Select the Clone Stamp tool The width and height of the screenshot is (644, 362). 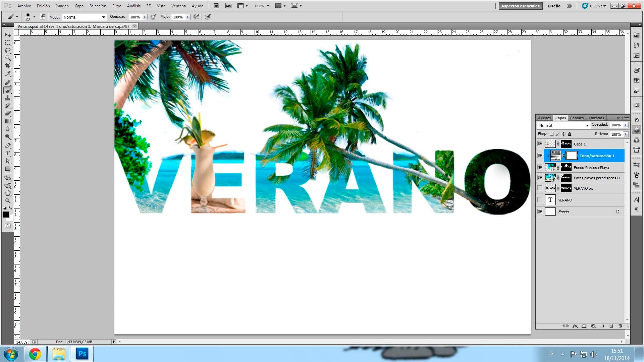pyautogui.click(x=8, y=98)
